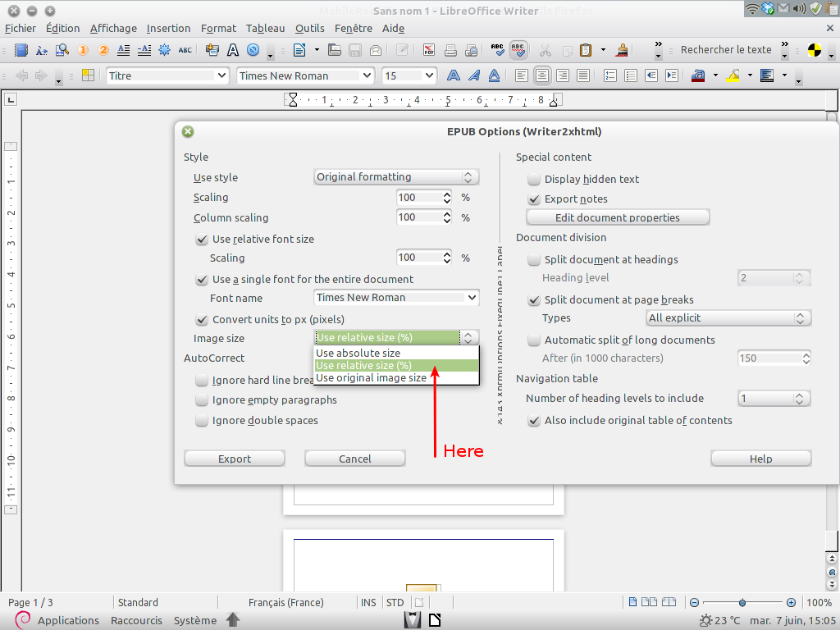Click the Bold A formatting icon
The image size is (840, 630).
pos(453,75)
